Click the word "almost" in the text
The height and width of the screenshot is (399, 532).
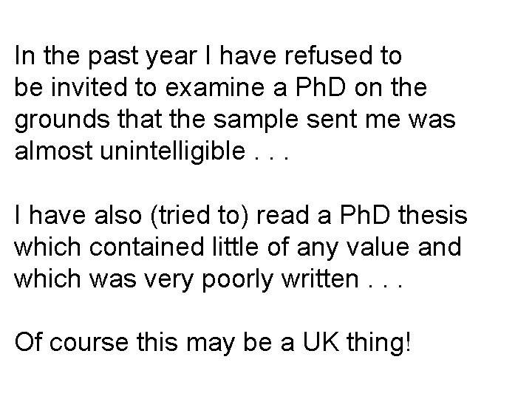click(54, 151)
